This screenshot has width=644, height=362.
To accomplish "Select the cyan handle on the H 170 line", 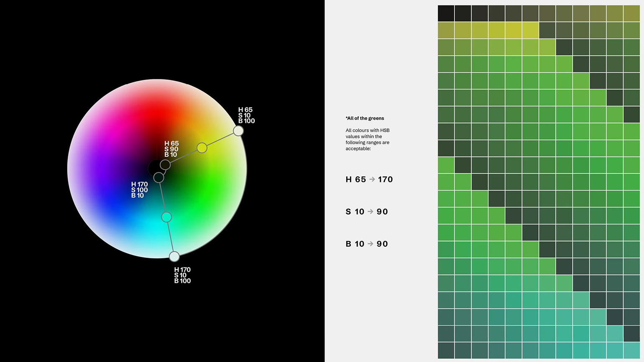I will tap(166, 217).
